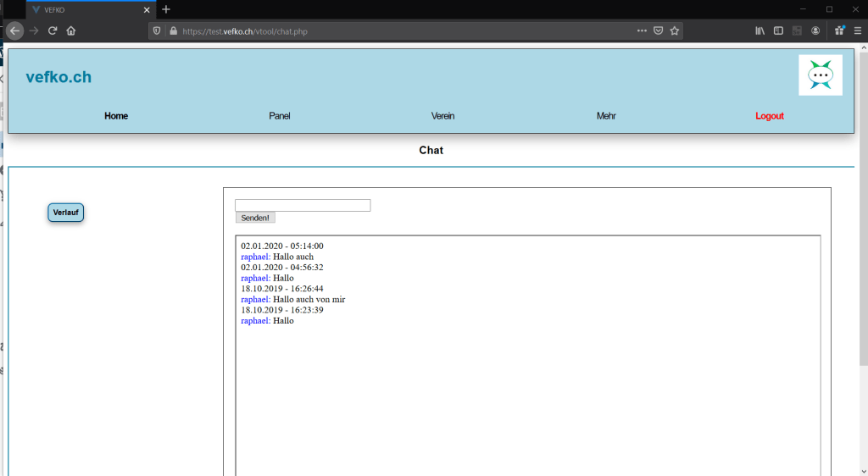Click the chat bubble logo icon
Viewport: 868px width, 476px height.
tap(820, 75)
